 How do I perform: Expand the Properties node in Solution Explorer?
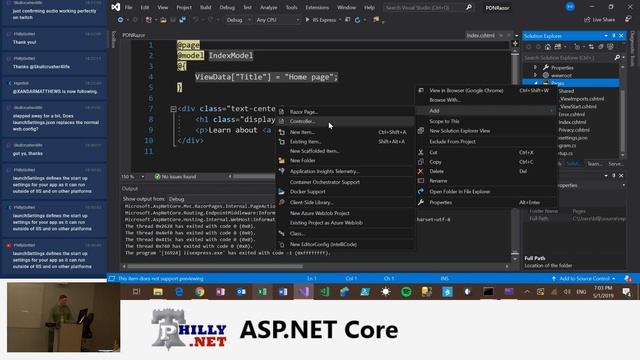536,67
